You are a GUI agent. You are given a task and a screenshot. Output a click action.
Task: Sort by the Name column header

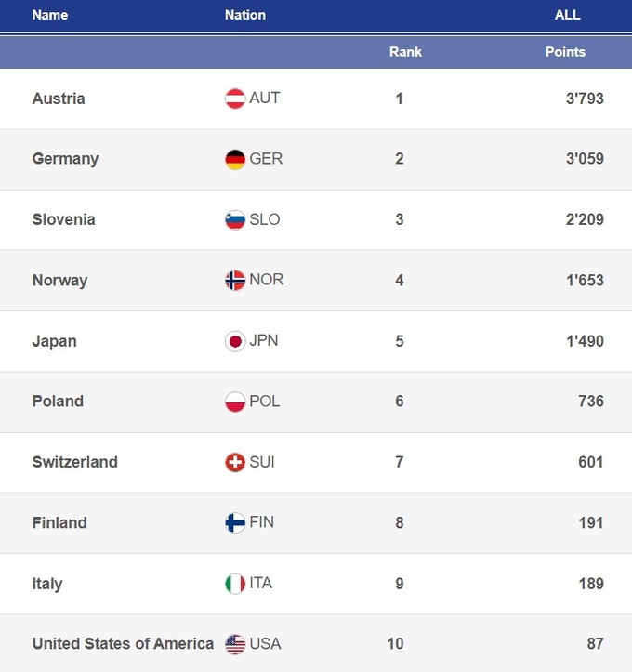[x=50, y=15]
